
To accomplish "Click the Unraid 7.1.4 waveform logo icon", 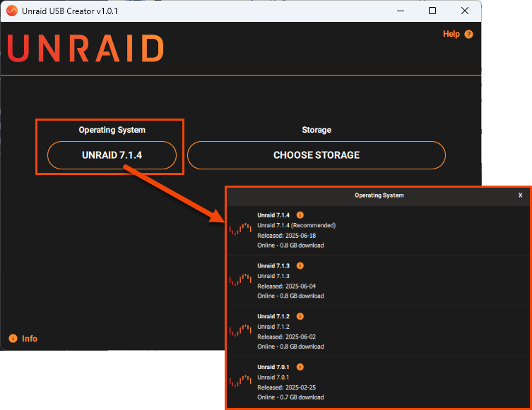I will pos(240,229).
